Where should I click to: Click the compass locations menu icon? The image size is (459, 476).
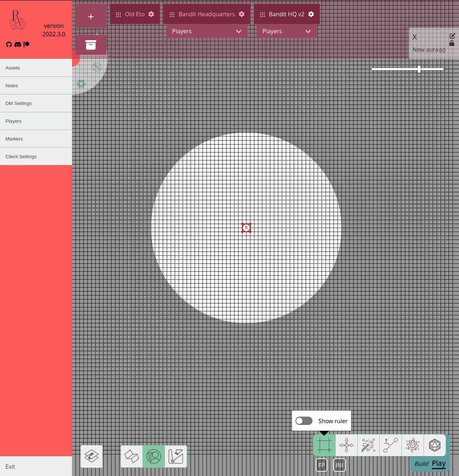[97, 67]
